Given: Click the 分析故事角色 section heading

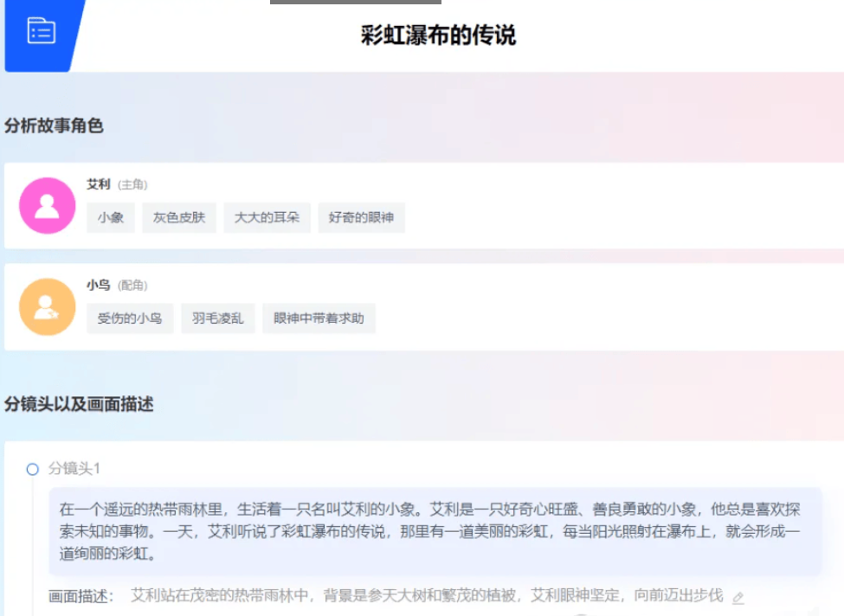Looking at the screenshot, I should click(54, 125).
